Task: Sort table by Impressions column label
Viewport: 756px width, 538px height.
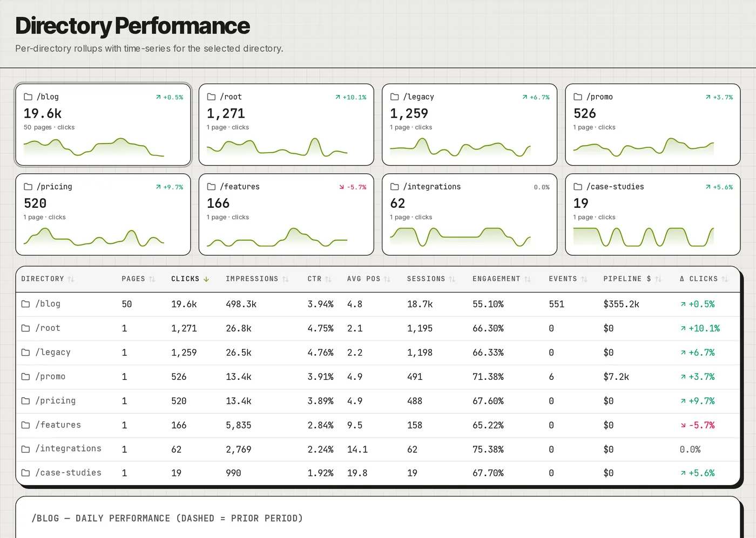Action: pyautogui.click(x=252, y=279)
